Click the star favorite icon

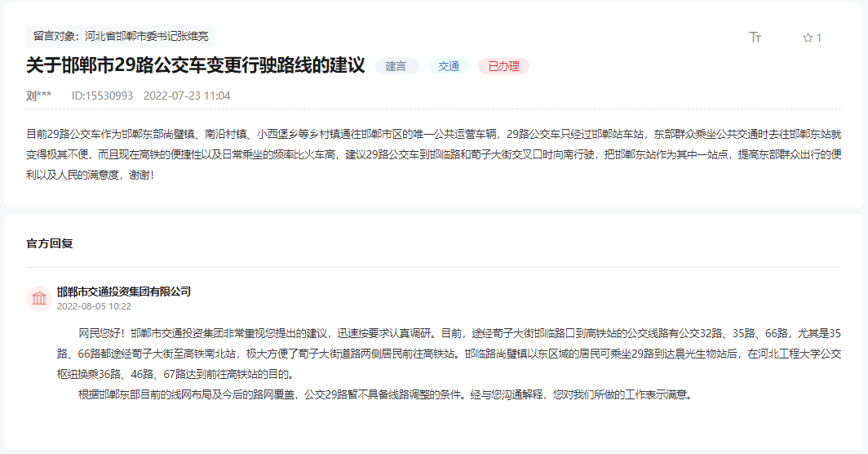pos(808,38)
